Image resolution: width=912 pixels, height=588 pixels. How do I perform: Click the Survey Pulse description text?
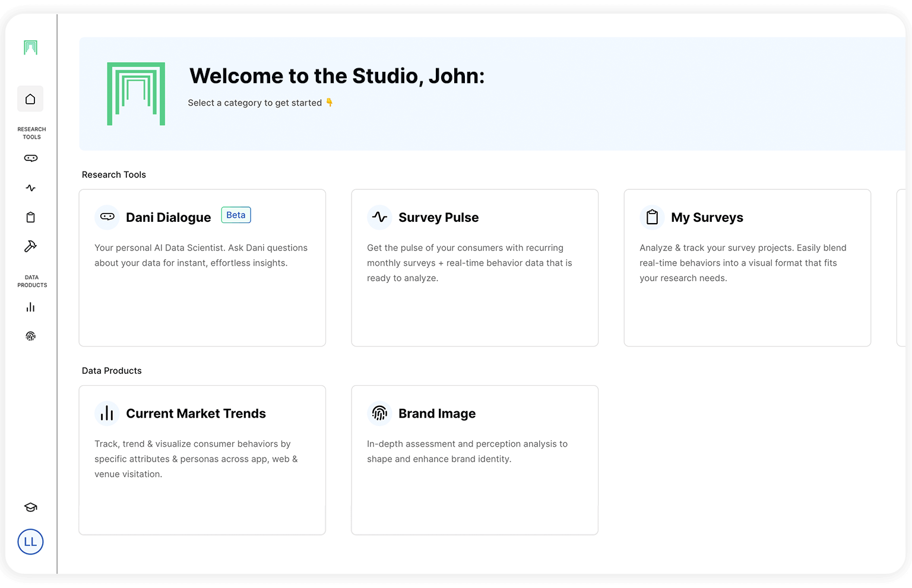470,263
